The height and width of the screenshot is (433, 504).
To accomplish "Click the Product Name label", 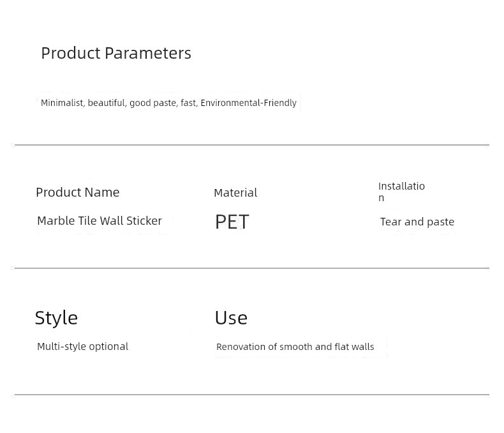I will 77,192.
